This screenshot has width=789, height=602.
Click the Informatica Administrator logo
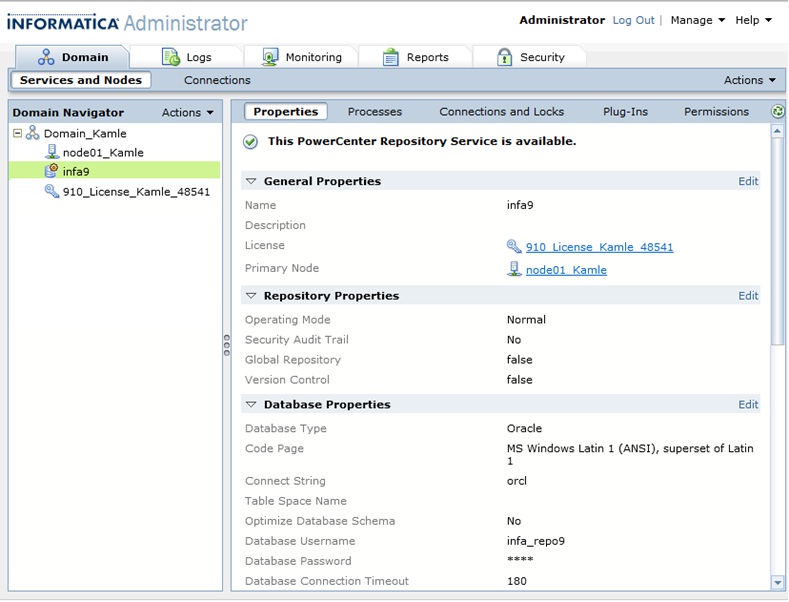[127, 23]
